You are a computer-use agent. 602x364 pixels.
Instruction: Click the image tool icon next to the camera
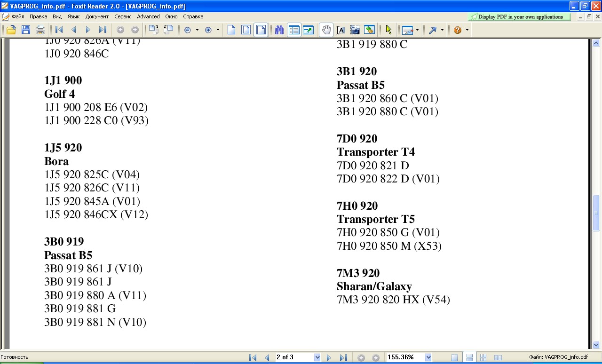point(370,30)
